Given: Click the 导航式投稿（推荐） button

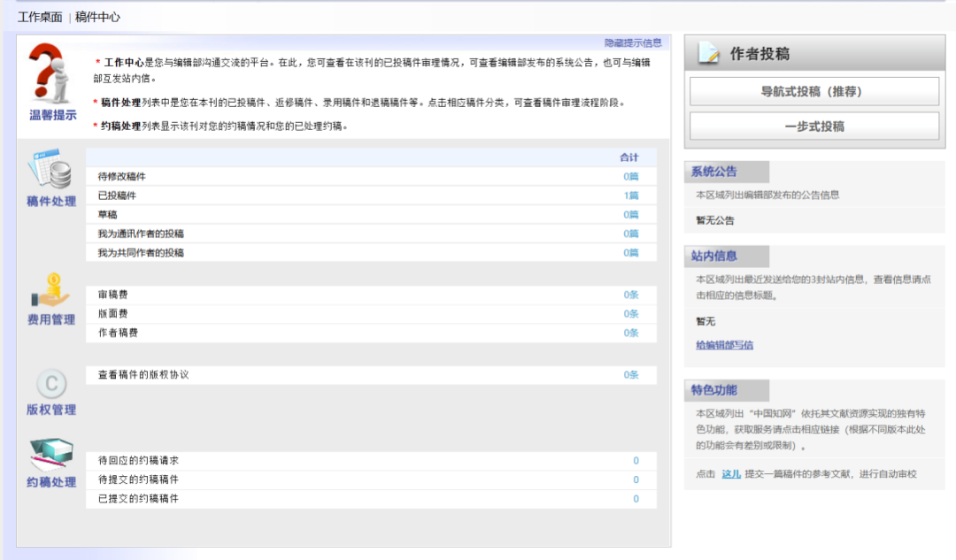Looking at the screenshot, I should point(813,89).
